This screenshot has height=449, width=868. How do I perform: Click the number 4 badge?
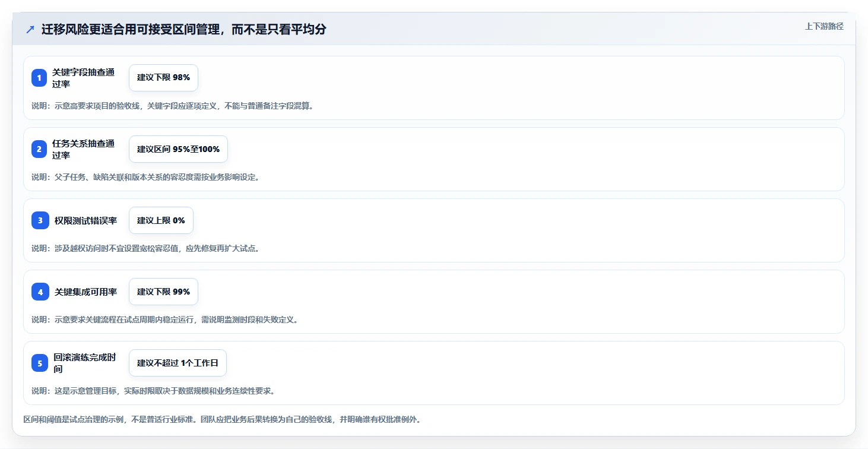(x=40, y=292)
